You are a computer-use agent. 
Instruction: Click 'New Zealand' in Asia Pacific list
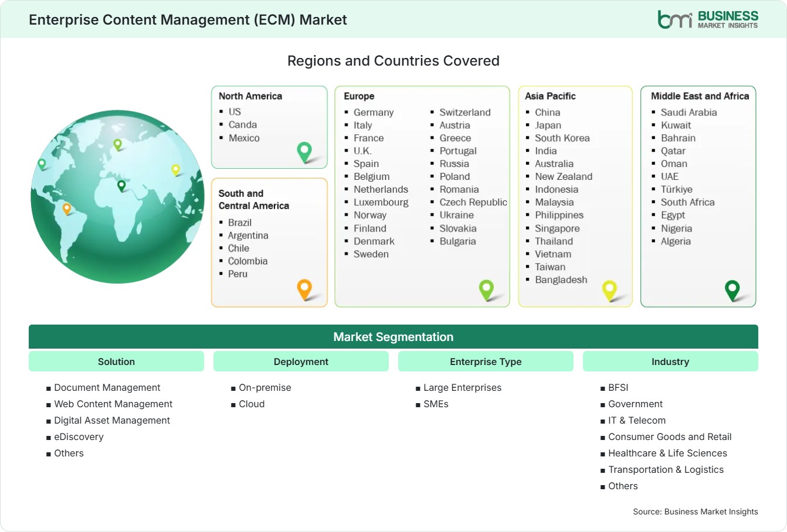(564, 177)
